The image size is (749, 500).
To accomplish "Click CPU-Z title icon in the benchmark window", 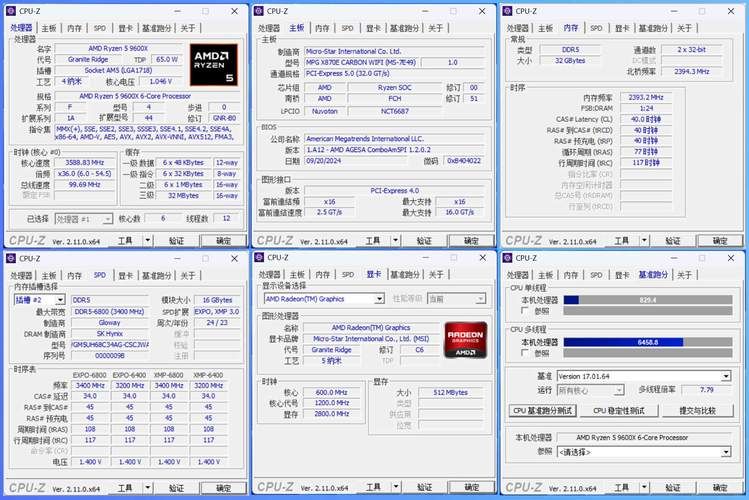I will [x=508, y=258].
